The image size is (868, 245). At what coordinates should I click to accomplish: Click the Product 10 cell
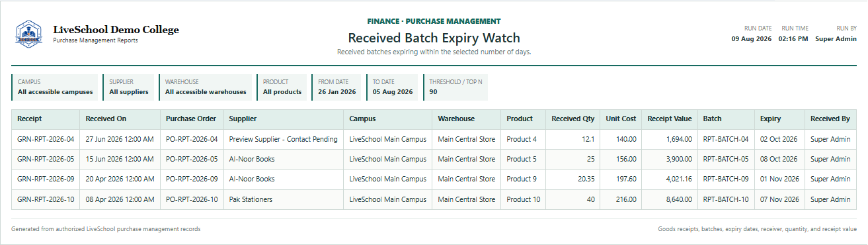524,199
